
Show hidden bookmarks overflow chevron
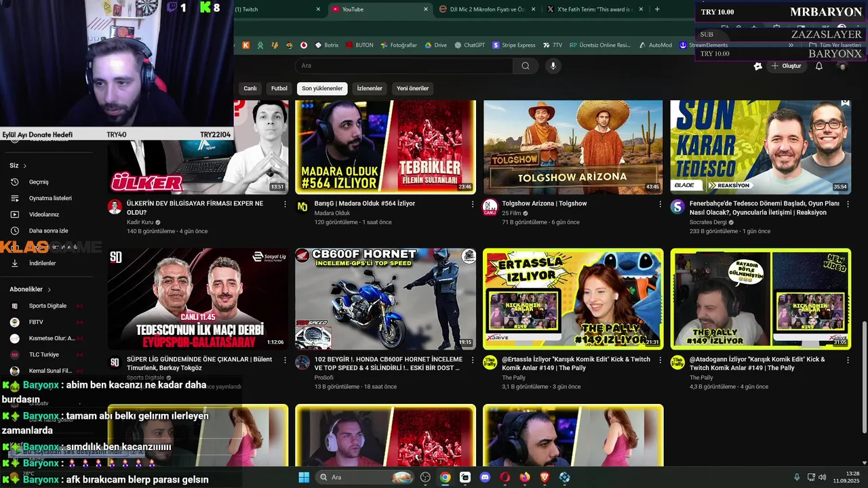pyautogui.click(x=791, y=45)
